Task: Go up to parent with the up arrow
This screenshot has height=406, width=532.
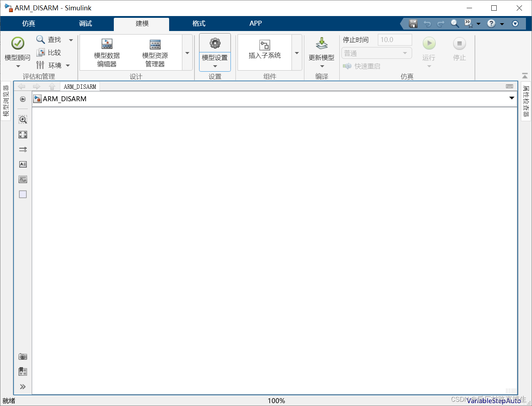Action: [52, 87]
